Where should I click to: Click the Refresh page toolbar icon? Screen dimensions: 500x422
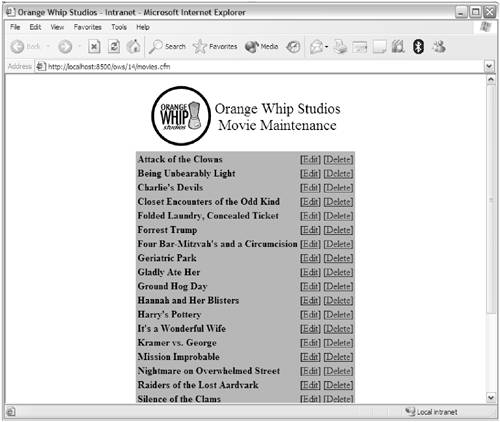coord(114,47)
